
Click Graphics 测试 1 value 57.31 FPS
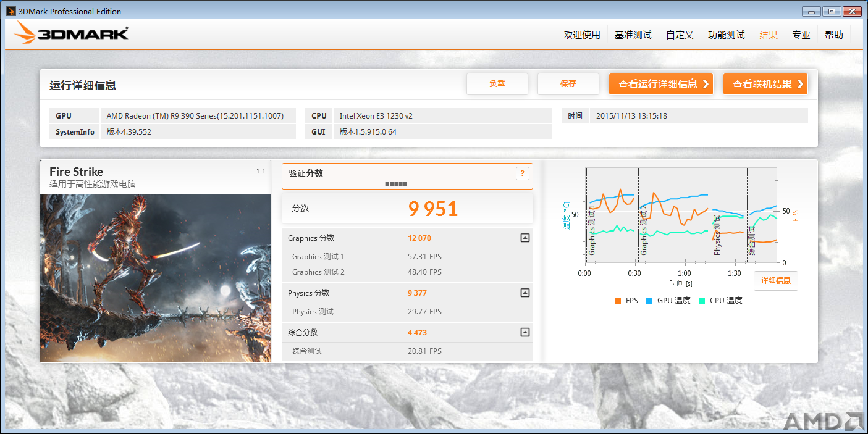tap(424, 257)
